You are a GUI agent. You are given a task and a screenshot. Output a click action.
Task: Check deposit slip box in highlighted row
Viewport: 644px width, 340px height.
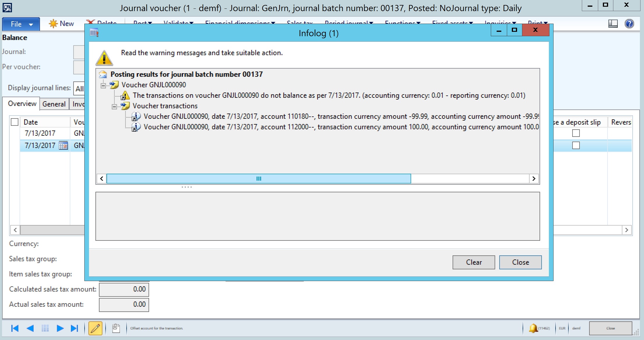click(x=576, y=145)
